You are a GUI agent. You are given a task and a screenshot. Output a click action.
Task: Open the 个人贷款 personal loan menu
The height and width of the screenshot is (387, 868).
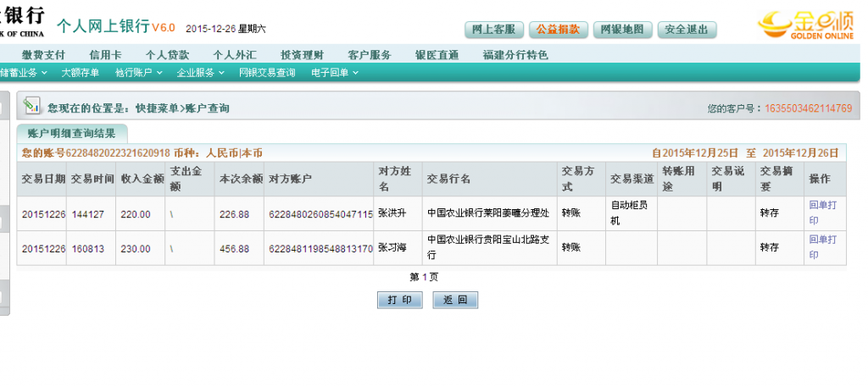click(x=167, y=55)
